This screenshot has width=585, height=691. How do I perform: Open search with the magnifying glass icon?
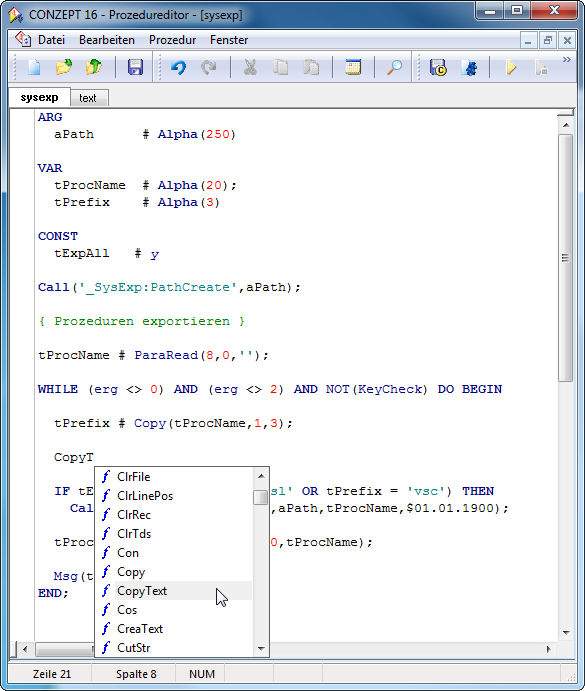pyautogui.click(x=394, y=67)
